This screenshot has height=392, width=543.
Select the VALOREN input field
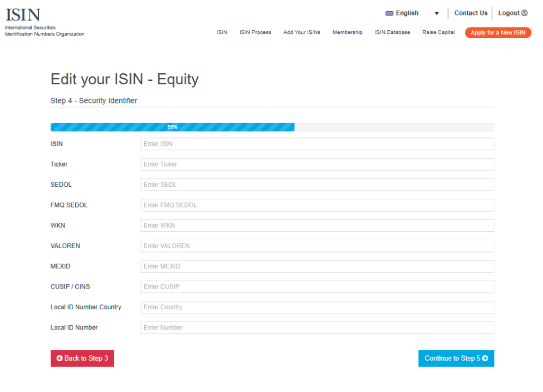[x=317, y=246]
